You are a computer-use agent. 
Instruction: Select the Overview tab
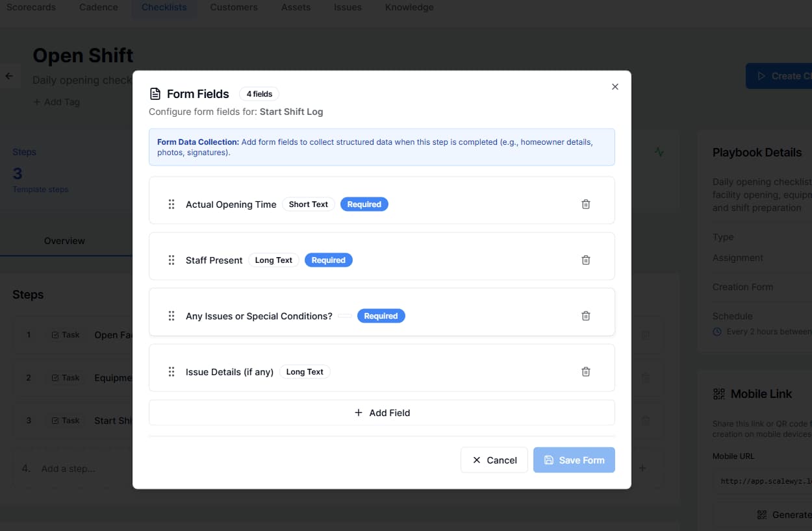coord(64,241)
